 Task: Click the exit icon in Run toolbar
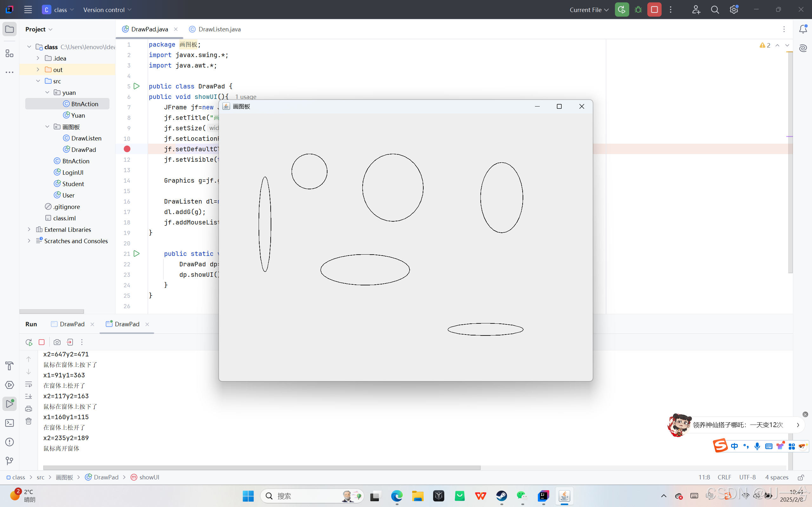click(70, 342)
